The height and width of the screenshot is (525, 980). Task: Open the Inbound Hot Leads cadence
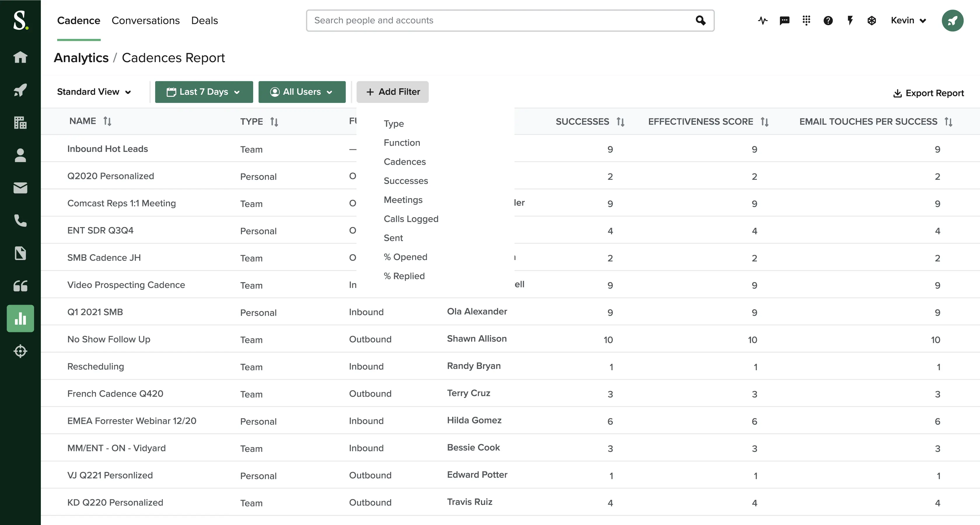pos(107,149)
